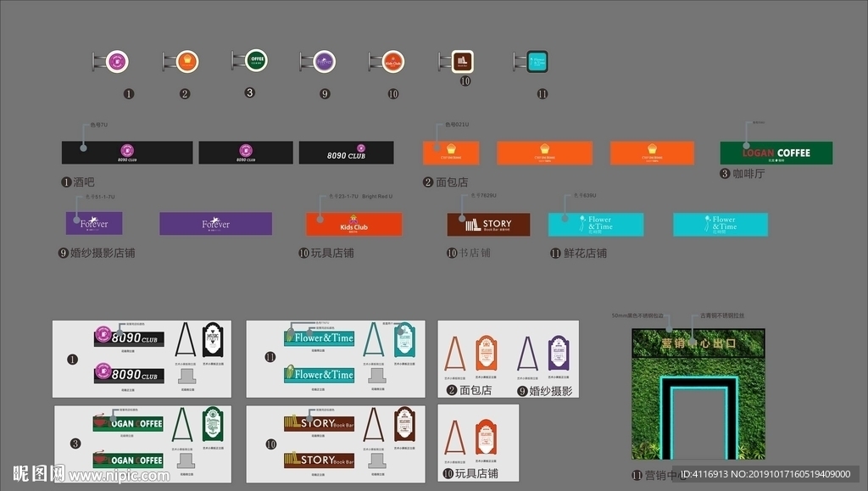The height and width of the screenshot is (491, 868).
Task: Select the brown STORY Book Bar banner
Action: click(x=488, y=224)
